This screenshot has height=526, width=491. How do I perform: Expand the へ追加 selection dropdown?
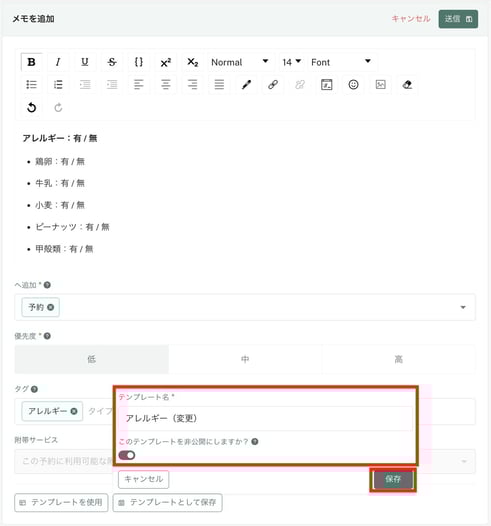pos(463,307)
